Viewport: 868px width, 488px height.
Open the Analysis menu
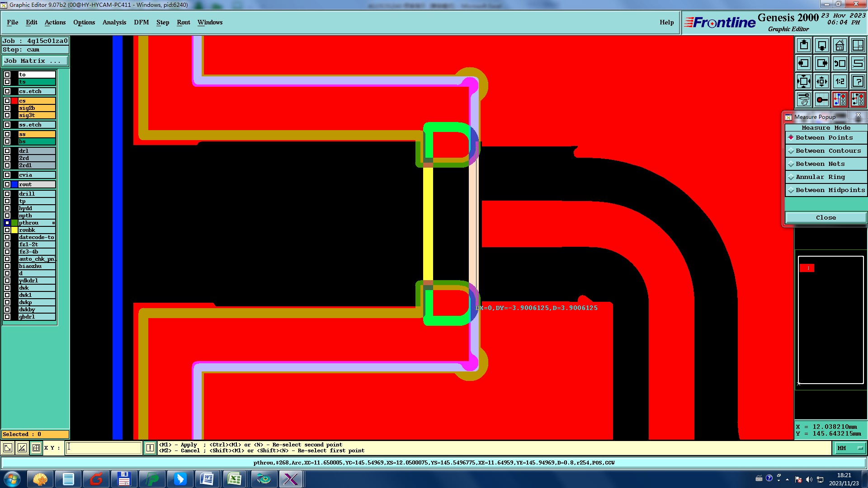click(x=114, y=22)
